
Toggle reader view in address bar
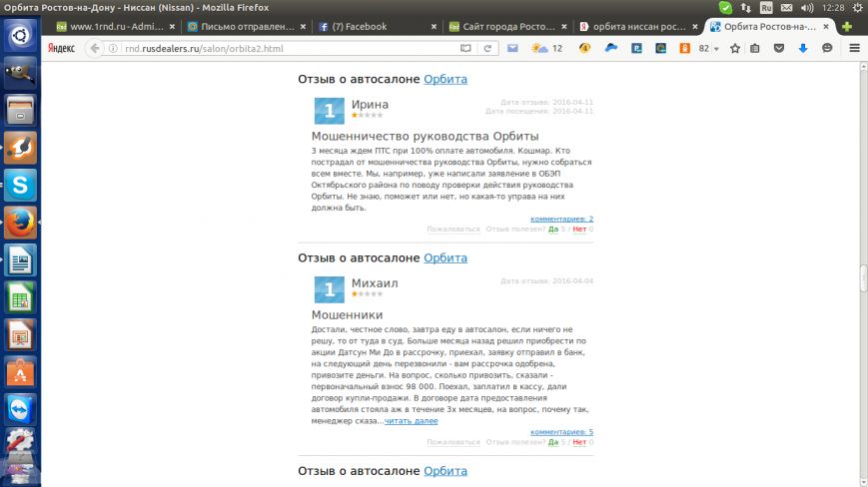(x=465, y=49)
